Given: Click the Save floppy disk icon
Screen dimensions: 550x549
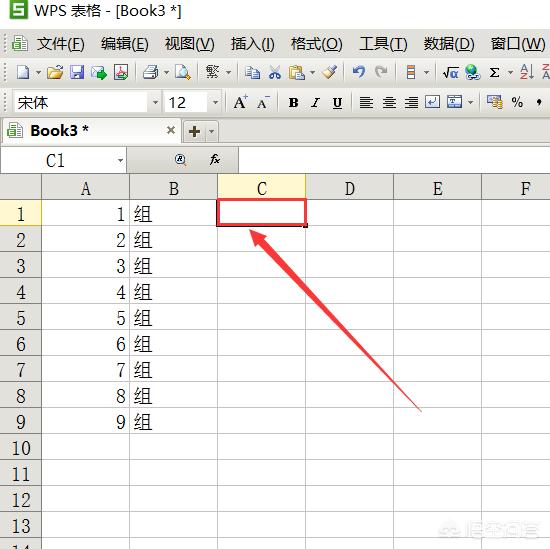Looking at the screenshot, I should point(77,73).
